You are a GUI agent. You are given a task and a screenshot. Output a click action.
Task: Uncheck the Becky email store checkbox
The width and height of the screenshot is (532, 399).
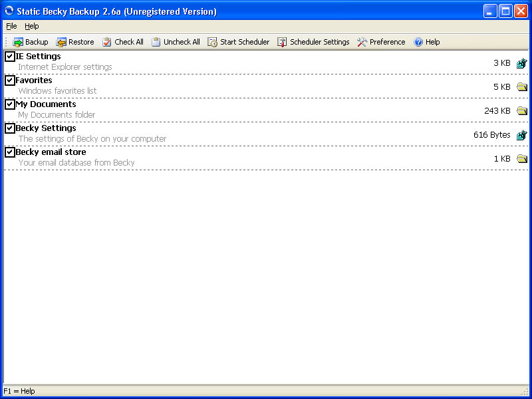pyautogui.click(x=10, y=152)
